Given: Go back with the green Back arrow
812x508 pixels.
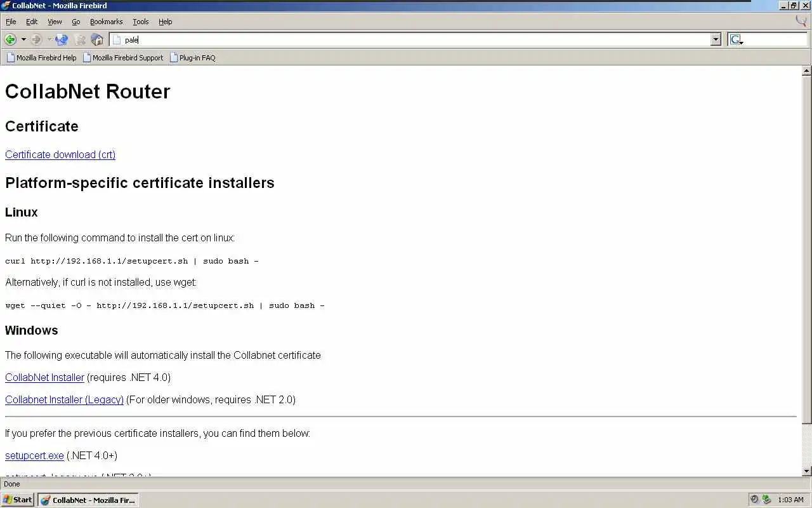Looking at the screenshot, I should [10, 39].
